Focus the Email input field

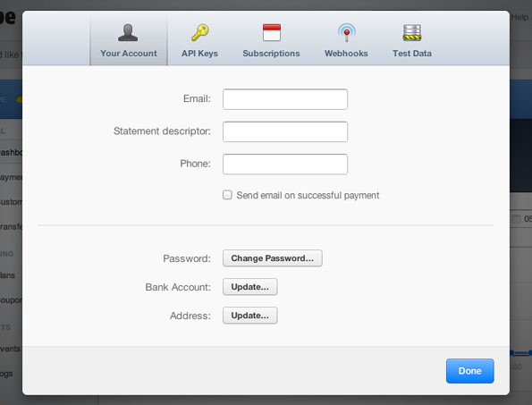285,99
